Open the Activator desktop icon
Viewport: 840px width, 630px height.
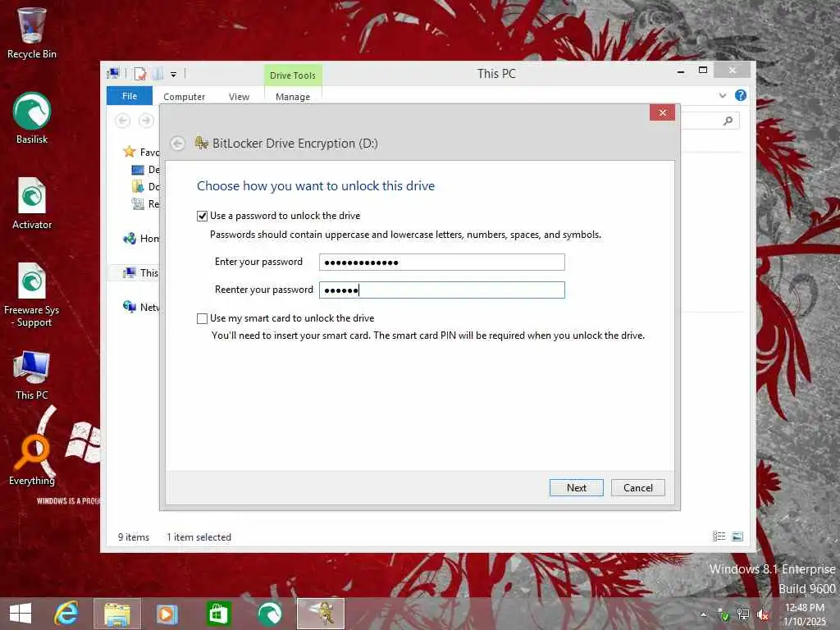[x=32, y=203]
